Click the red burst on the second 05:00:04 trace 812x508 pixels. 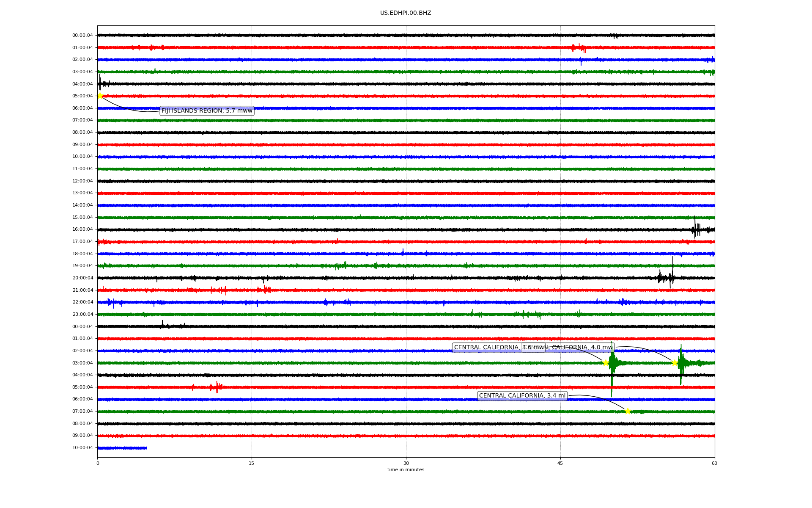pos(217,387)
